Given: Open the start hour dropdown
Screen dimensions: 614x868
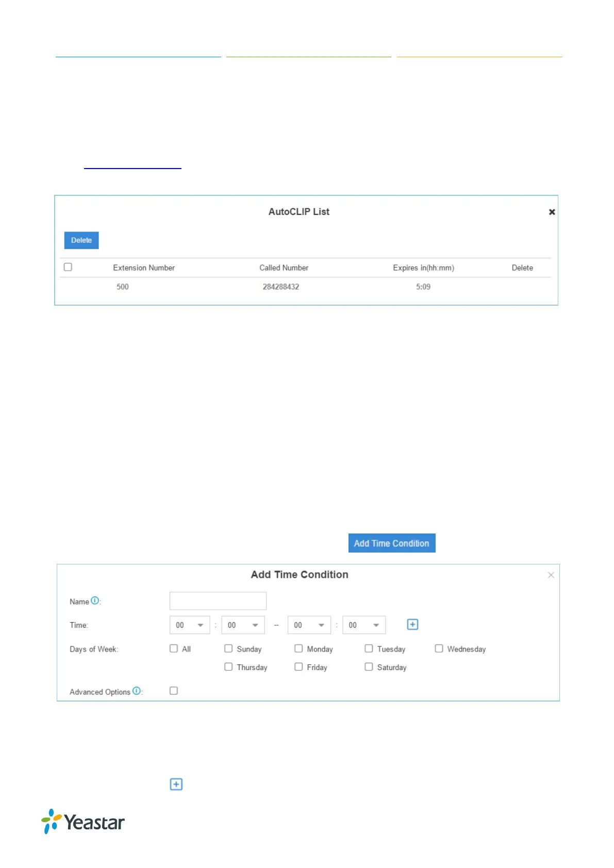Looking at the screenshot, I should tap(190, 625).
